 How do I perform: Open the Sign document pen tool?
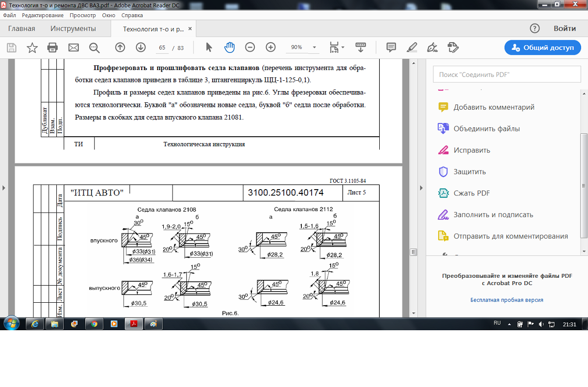[432, 48]
